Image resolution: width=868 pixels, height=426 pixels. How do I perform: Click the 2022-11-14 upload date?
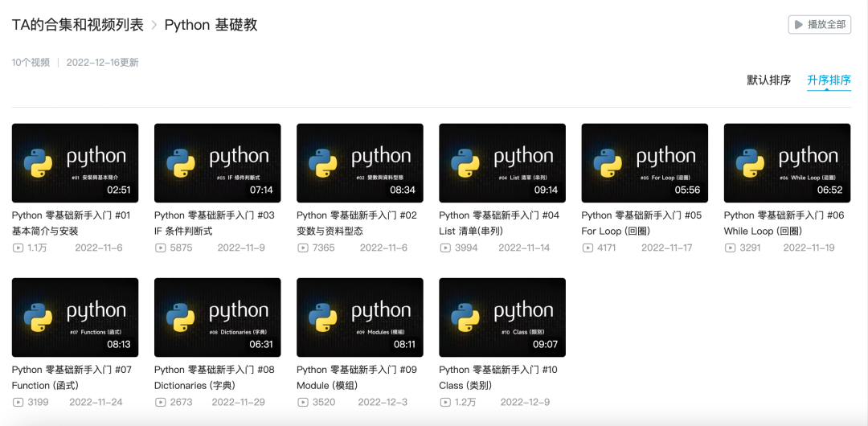click(524, 248)
